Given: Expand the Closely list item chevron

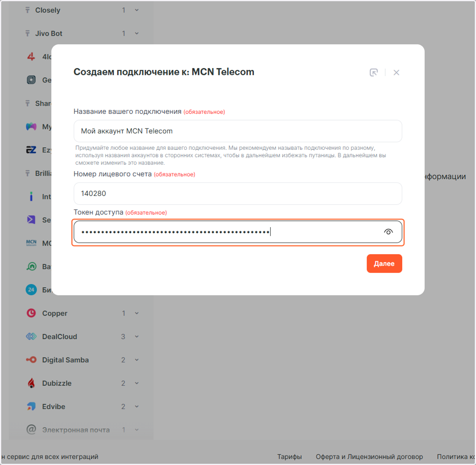Looking at the screenshot, I should (x=137, y=10).
